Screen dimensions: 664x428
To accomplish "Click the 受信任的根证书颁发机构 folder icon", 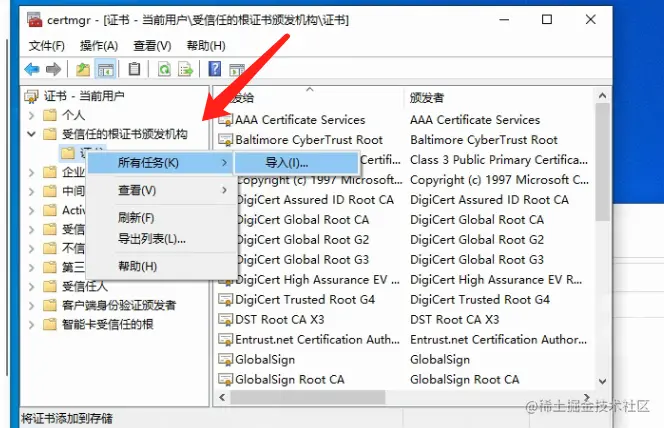I will pos(50,134).
